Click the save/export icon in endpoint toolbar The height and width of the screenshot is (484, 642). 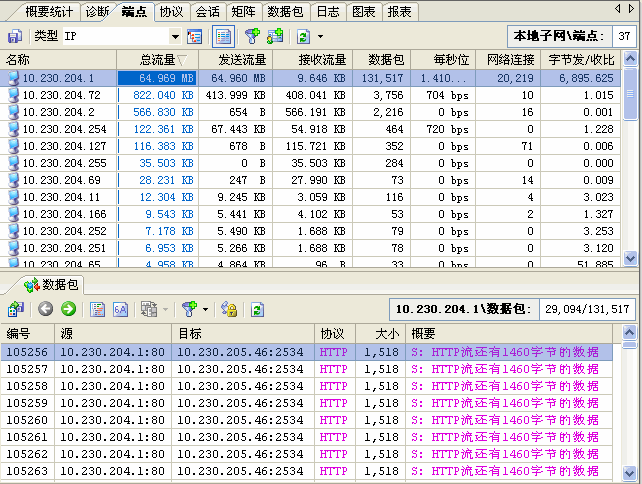[15, 36]
